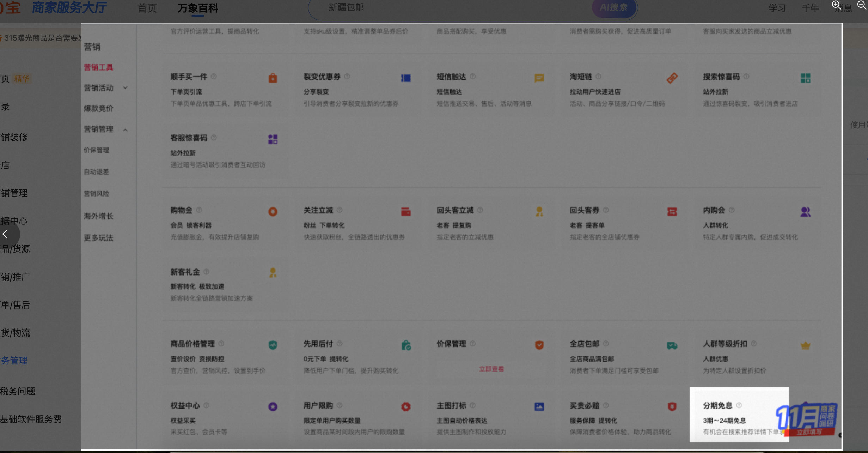Open the 分期免息 tool card
This screenshot has height=453, width=868.
(739, 415)
